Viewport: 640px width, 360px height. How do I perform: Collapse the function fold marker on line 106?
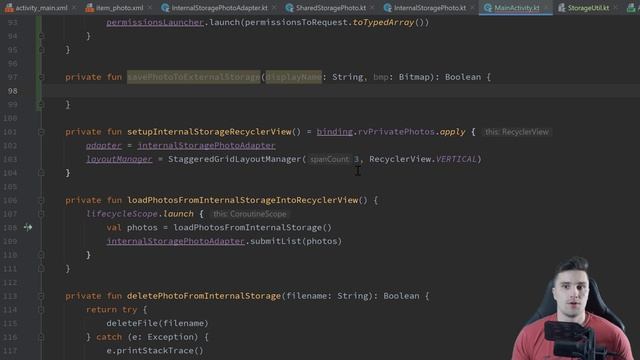click(x=41, y=200)
